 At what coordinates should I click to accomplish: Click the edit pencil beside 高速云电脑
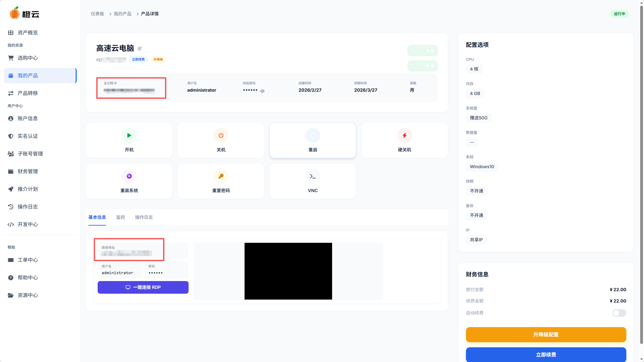[x=140, y=48]
